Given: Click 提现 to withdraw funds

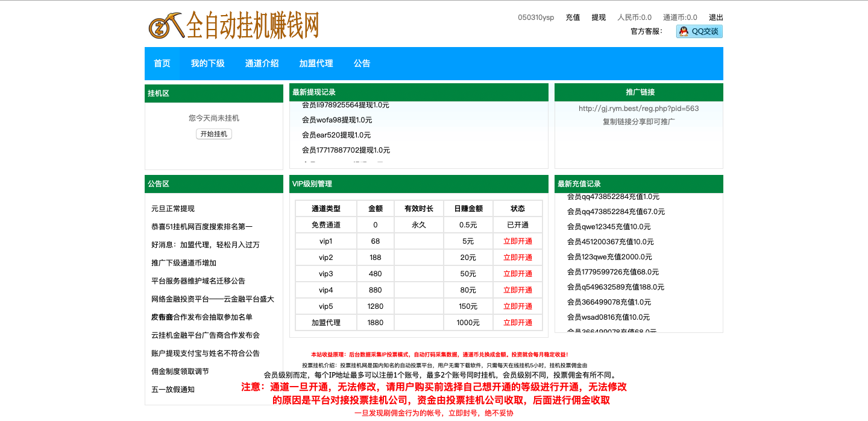Looking at the screenshot, I should [x=598, y=17].
